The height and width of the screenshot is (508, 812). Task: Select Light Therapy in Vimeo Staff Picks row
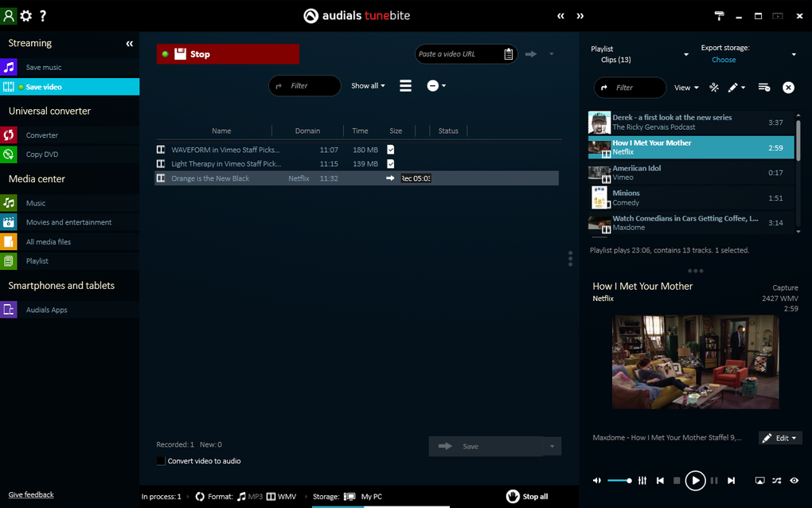click(357, 164)
